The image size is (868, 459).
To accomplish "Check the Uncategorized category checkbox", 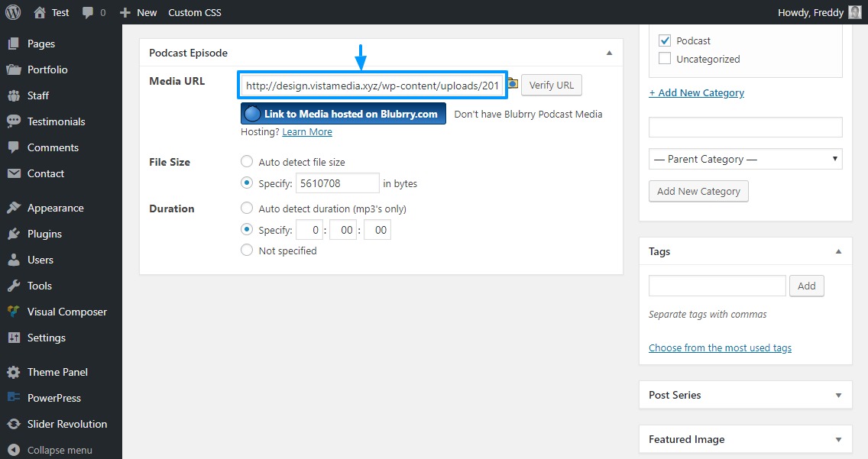I will pyautogui.click(x=665, y=59).
